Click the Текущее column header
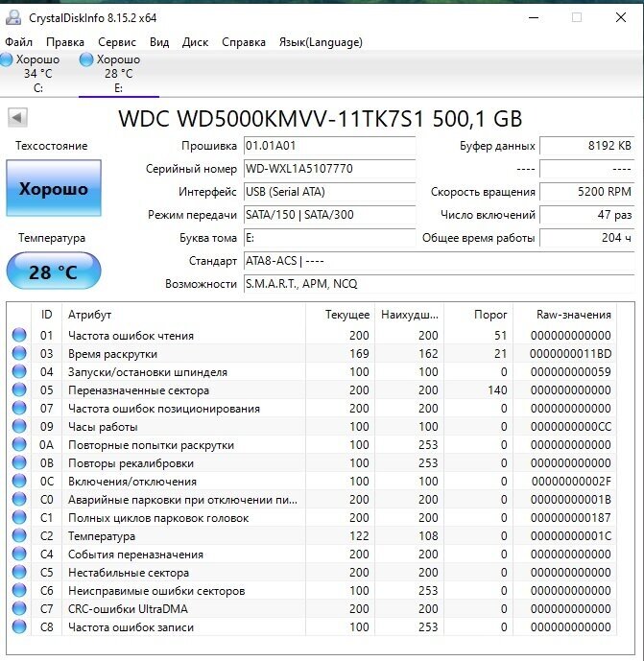The width and height of the screenshot is (644, 661). [x=340, y=315]
